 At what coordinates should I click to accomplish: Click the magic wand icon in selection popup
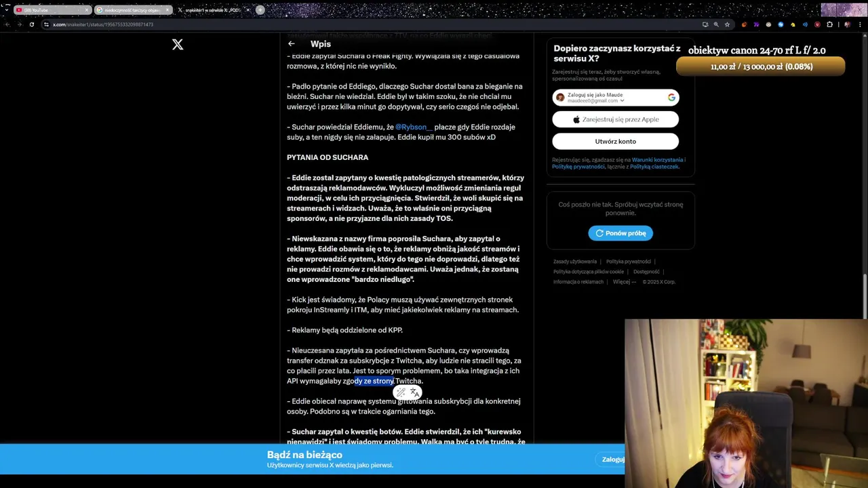pos(401,392)
